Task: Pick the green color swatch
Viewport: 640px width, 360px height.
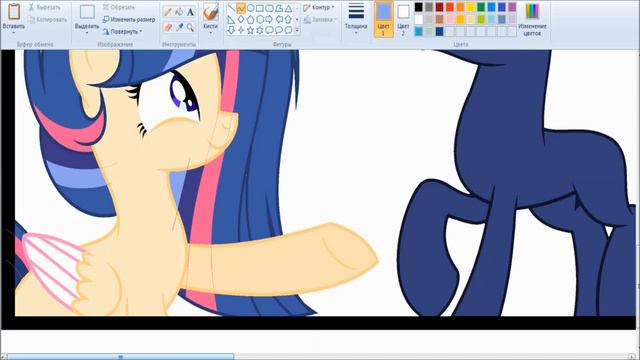Action: pyautogui.click(x=481, y=7)
